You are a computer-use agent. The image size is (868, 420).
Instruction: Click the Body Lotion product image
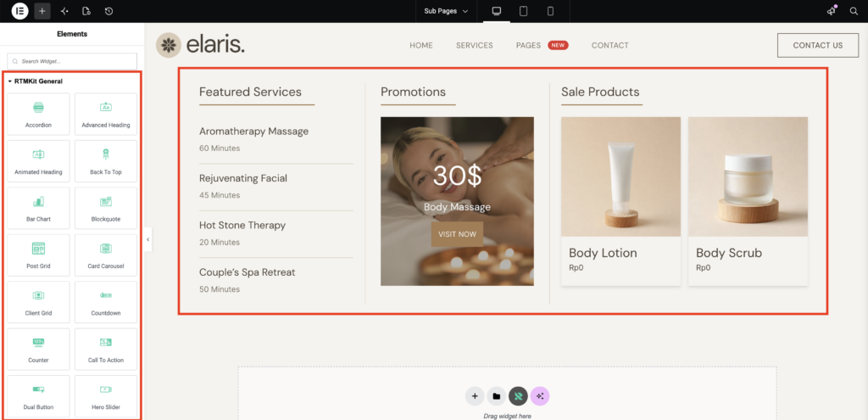pos(620,176)
